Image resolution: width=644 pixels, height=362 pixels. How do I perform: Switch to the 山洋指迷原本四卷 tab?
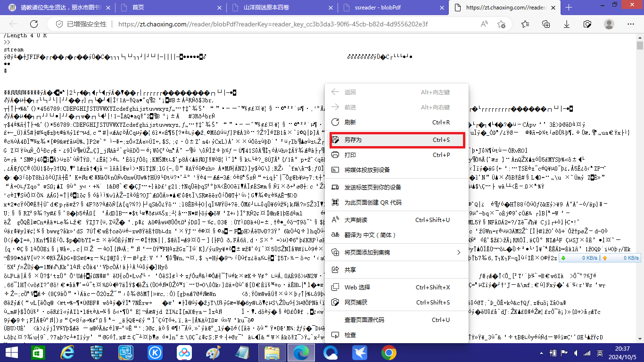coord(281,8)
